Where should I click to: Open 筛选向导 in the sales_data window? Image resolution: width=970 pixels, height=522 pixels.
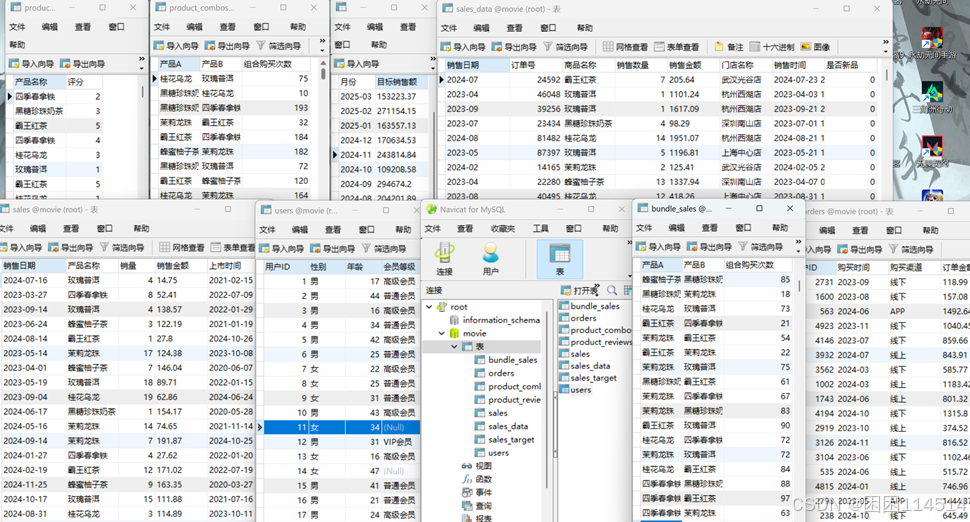tap(565, 47)
